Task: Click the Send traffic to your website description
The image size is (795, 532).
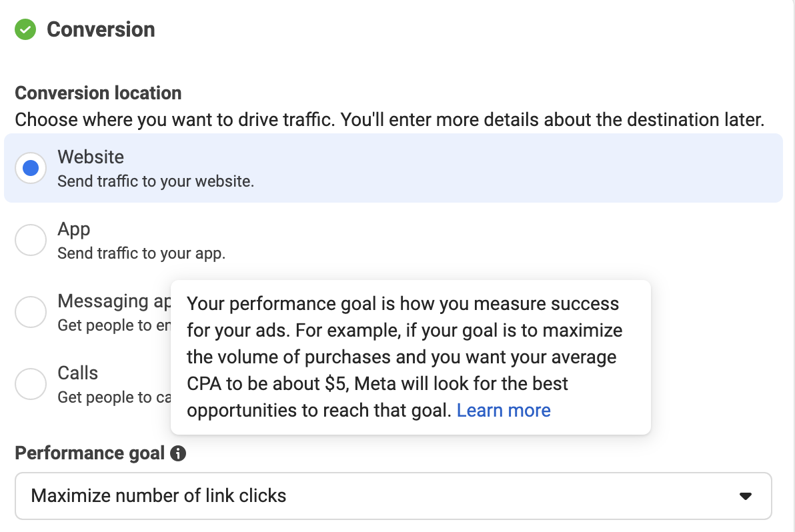Action: (x=155, y=181)
